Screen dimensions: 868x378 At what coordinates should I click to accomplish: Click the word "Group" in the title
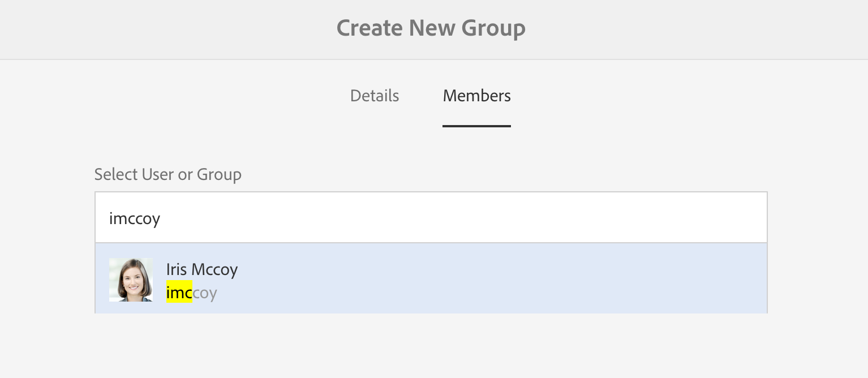[494, 28]
